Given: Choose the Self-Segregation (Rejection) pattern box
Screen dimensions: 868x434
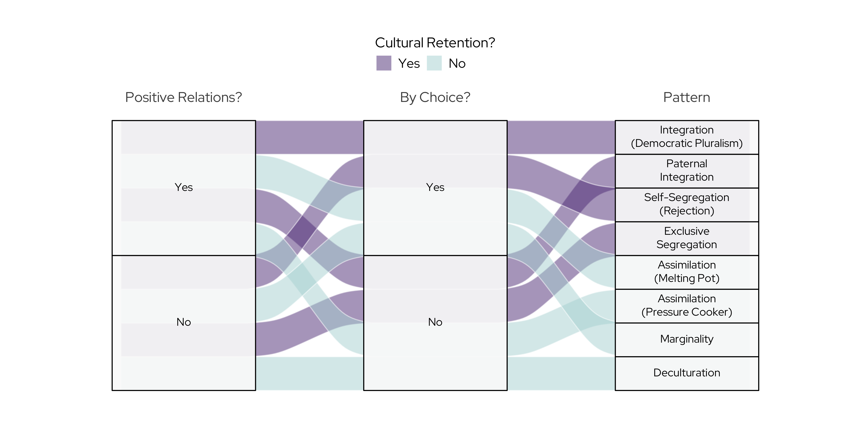Looking at the screenshot, I should point(686,204).
